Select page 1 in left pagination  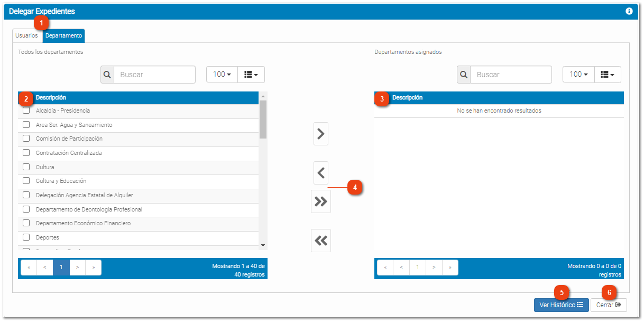pyautogui.click(x=61, y=268)
